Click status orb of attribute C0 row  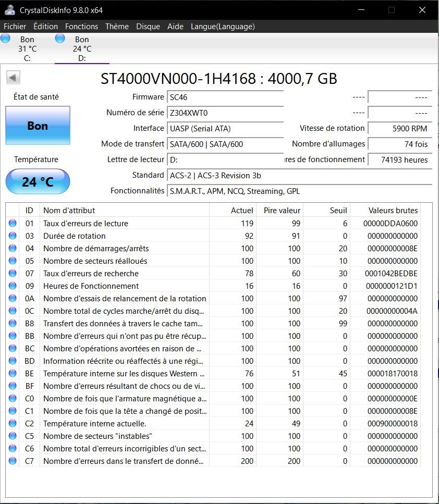[x=13, y=398]
